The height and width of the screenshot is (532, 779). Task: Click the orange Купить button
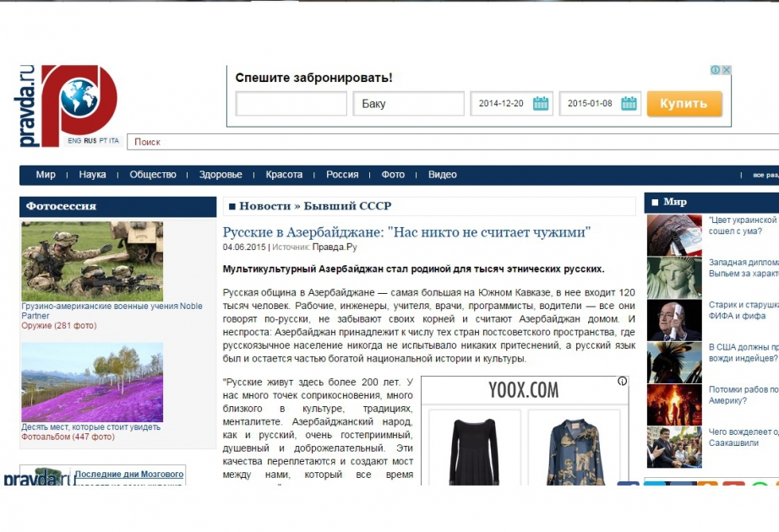[x=684, y=103]
